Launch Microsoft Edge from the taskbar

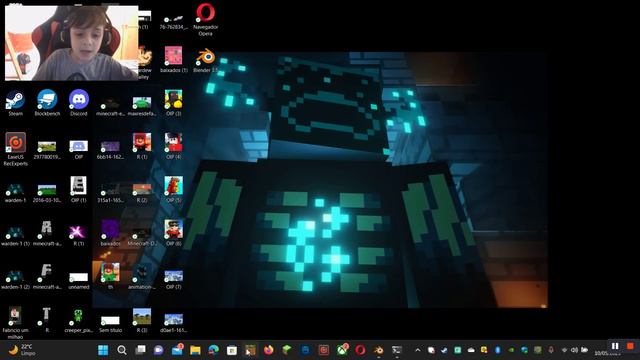213,350
